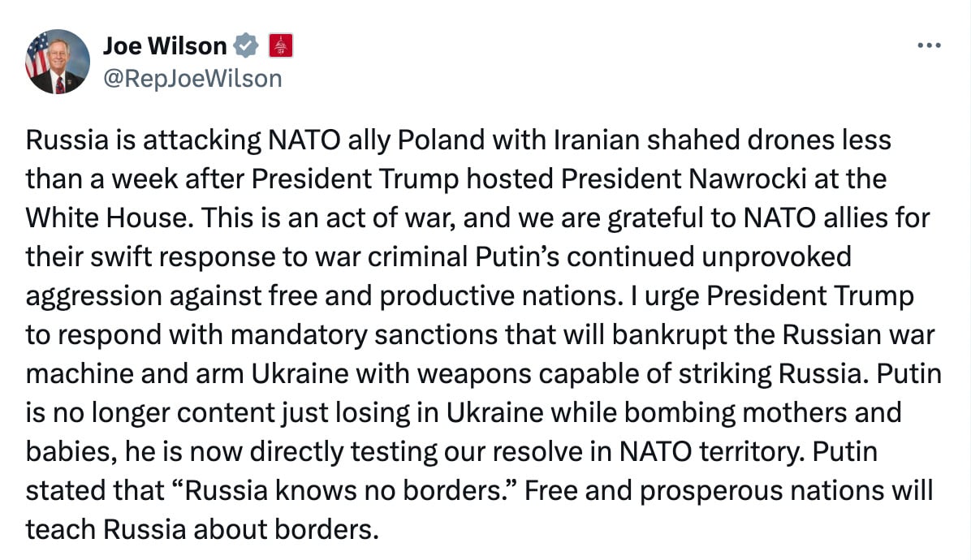Click the Joe Wilson display name

(165, 45)
